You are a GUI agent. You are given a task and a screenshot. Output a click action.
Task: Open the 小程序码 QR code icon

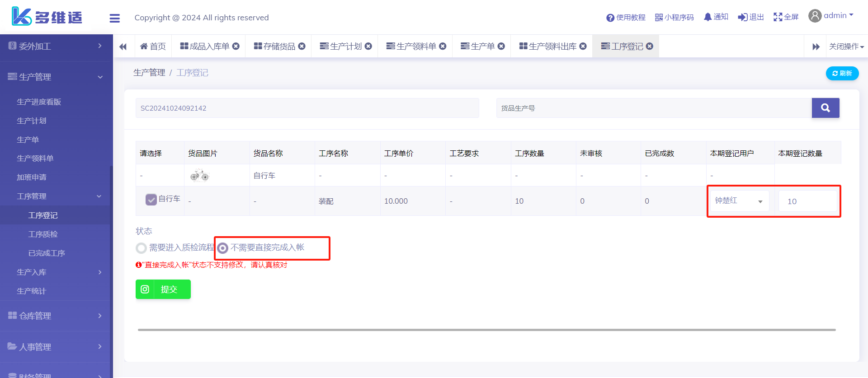point(659,18)
